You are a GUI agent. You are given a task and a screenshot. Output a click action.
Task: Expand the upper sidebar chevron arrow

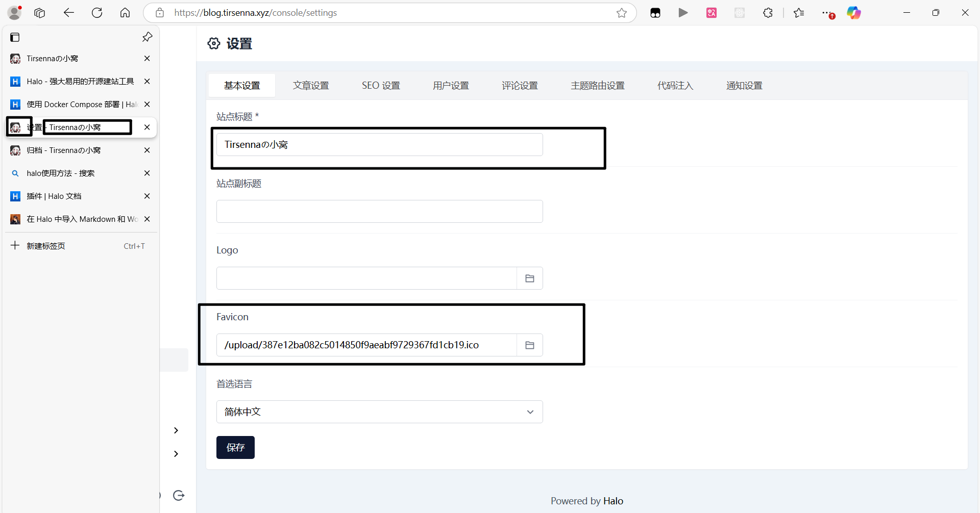tap(176, 430)
